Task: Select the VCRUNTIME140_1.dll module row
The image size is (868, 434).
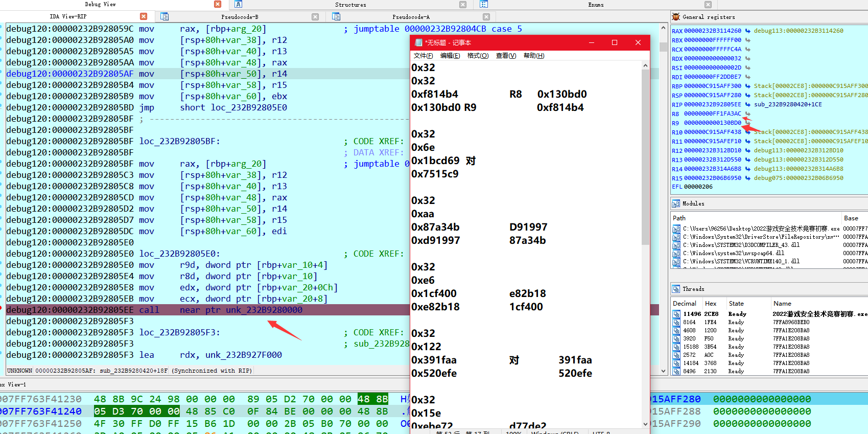Action: (769, 261)
